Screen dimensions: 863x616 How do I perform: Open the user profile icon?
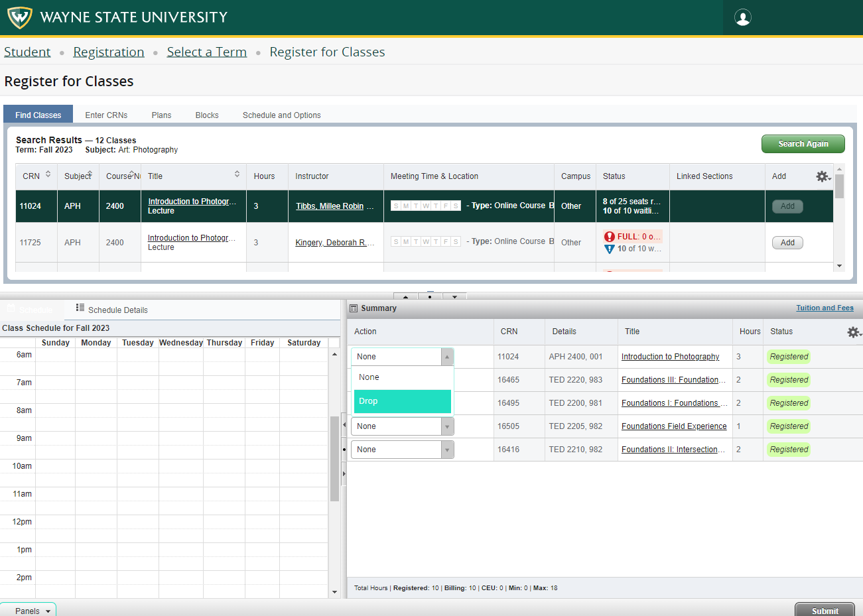click(743, 18)
